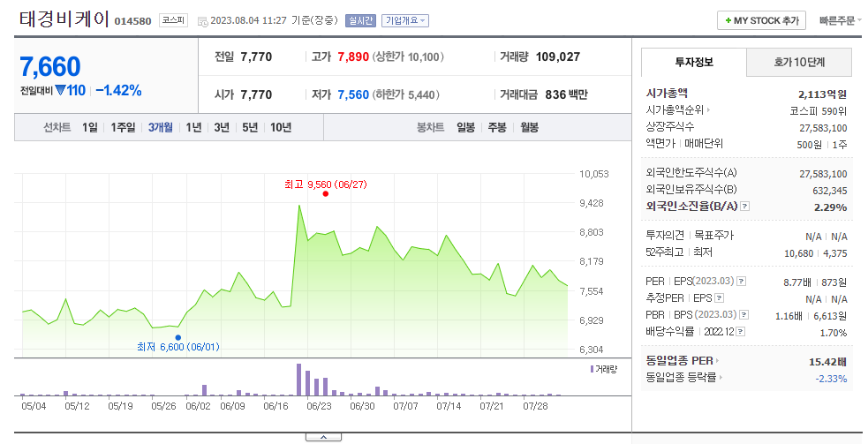Image resolution: width=868 pixels, height=444 pixels.
Task: Select the 1주일 line chart range
Action: (123, 127)
